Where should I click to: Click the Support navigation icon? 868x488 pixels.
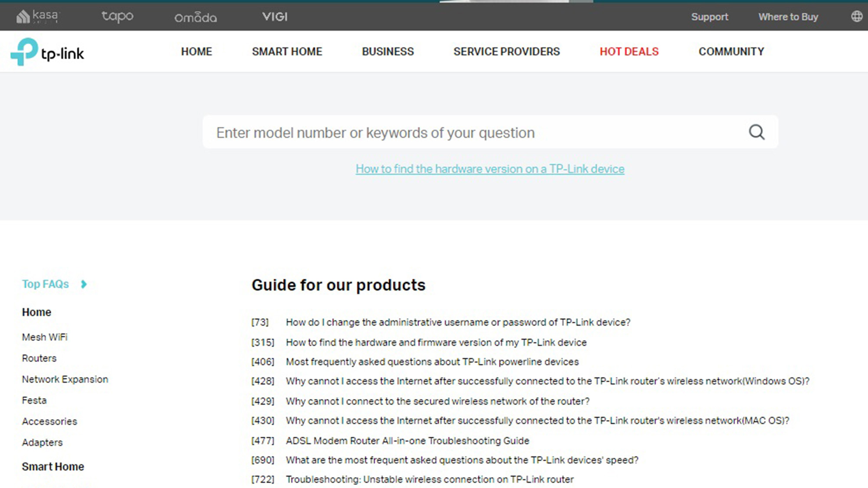coord(710,16)
